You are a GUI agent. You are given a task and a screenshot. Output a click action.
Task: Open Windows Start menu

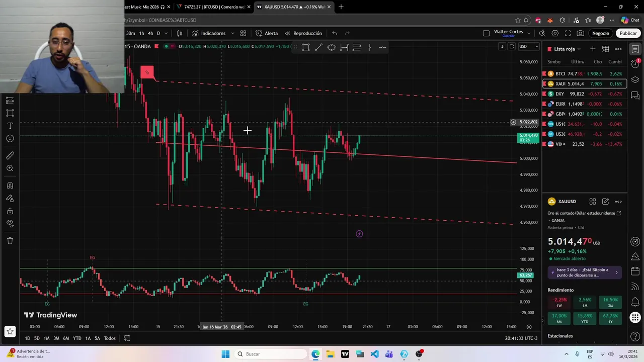(225, 354)
